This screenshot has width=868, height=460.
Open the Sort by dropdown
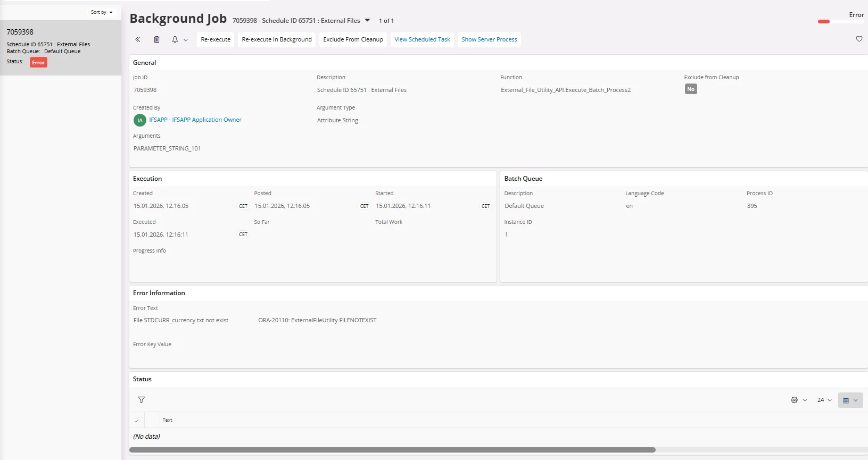(102, 12)
